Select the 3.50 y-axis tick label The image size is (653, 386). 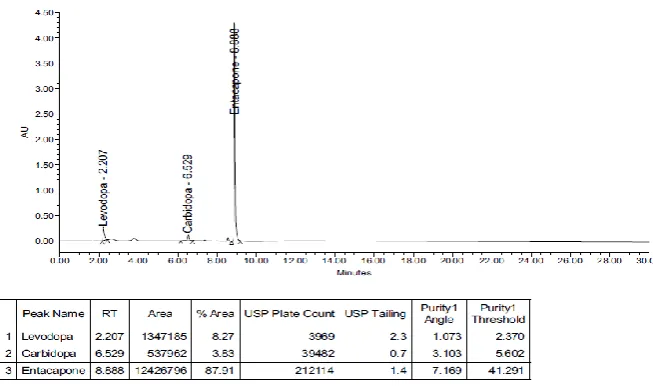tap(44, 63)
